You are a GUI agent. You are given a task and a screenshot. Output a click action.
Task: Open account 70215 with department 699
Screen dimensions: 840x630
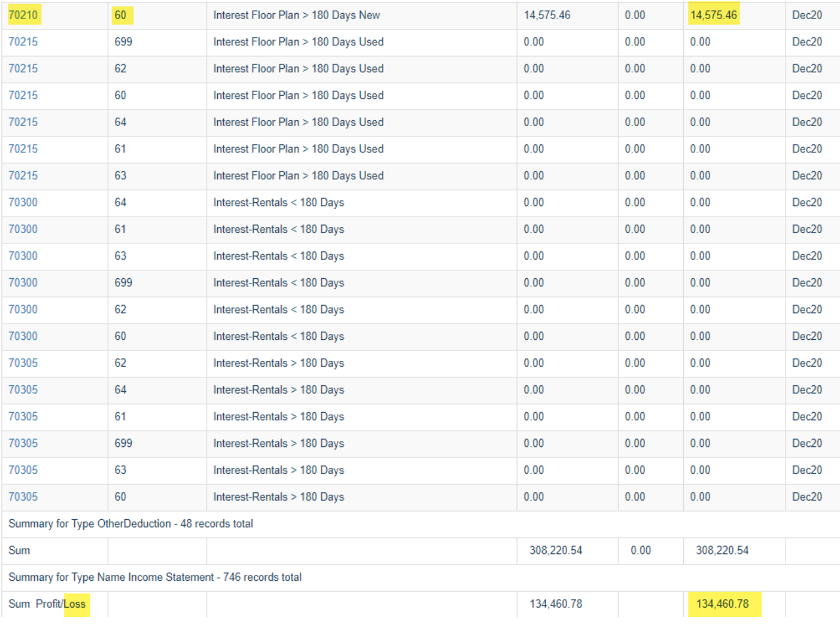pyautogui.click(x=23, y=42)
